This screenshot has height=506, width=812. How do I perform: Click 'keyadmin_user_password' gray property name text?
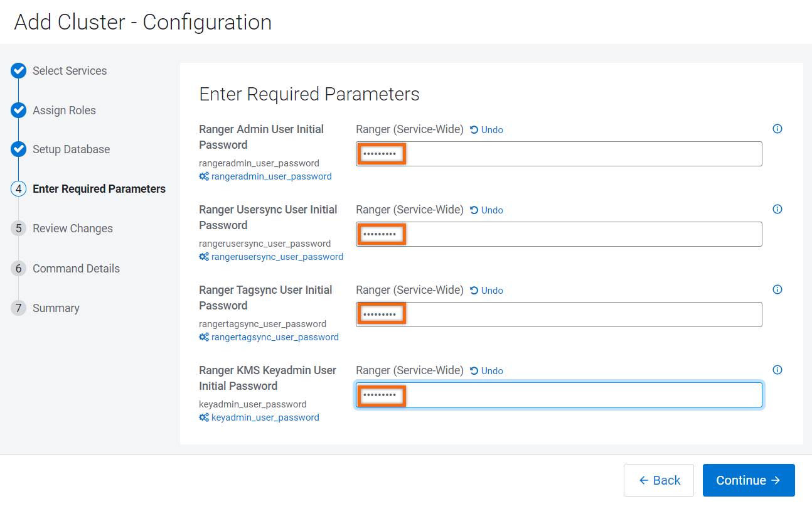coord(253,404)
